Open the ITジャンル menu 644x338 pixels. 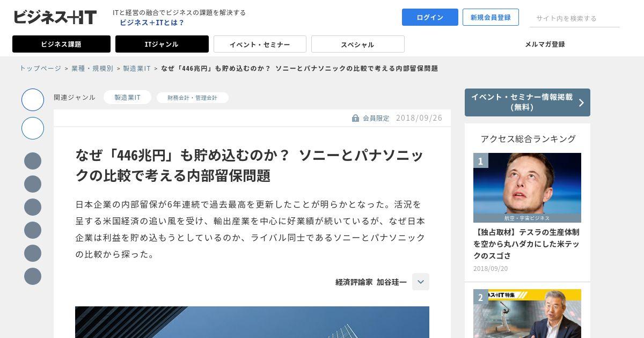click(162, 44)
